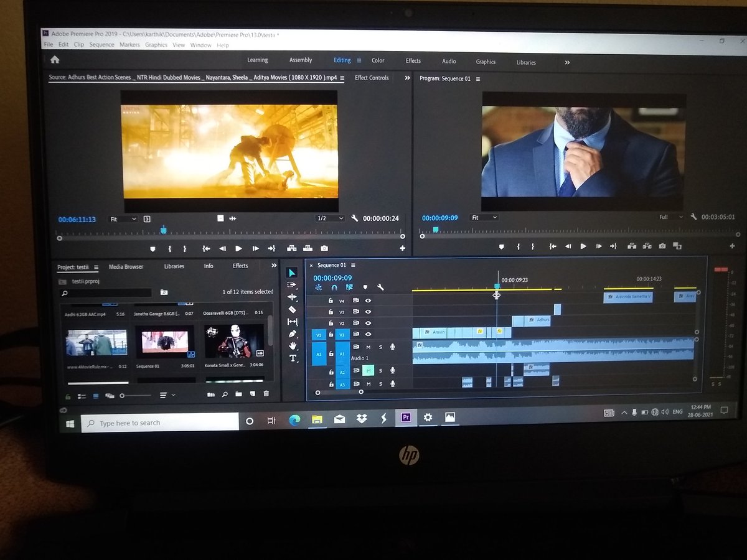747x560 pixels.
Task: Enable voice-over record on track A3
Action: 392,384
